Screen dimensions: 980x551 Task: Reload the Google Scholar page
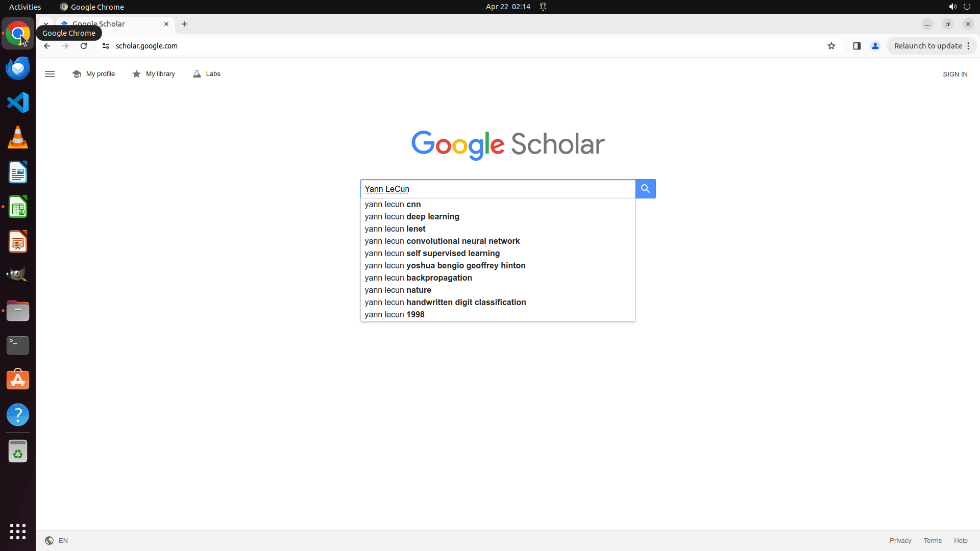point(84,46)
